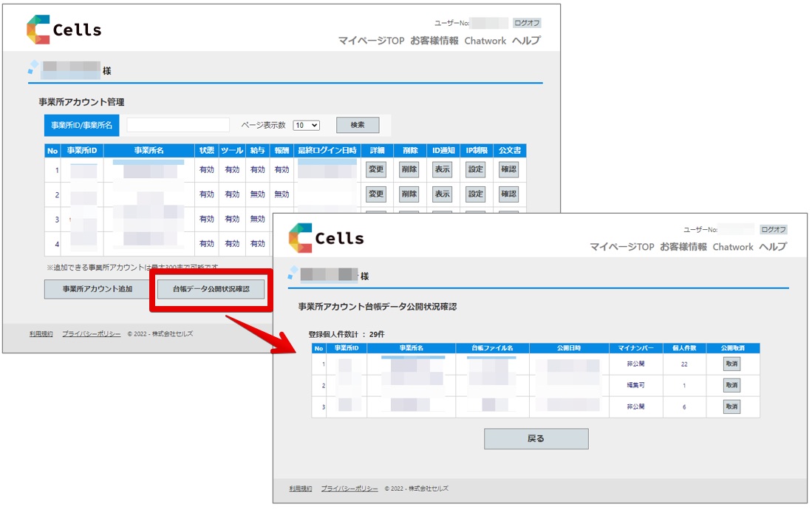Open お客様情報 menu in front window
The image size is (812, 513).
(683, 247)
